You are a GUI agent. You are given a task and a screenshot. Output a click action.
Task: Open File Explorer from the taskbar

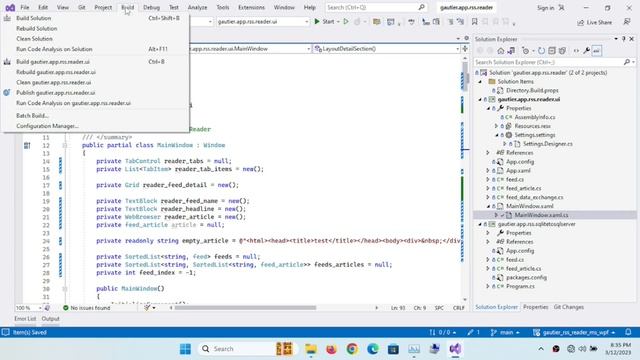coord(311,349)
